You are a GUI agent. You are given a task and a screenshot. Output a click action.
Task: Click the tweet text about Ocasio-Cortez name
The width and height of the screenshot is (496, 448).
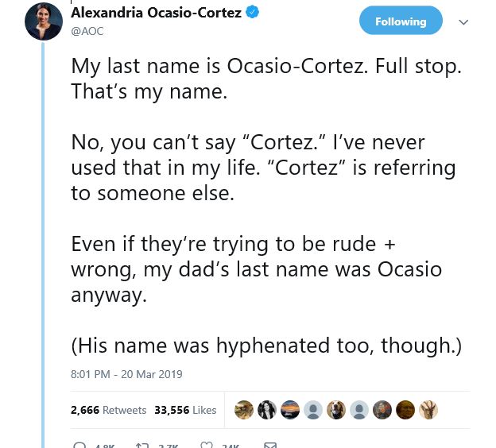click(266, 206)
